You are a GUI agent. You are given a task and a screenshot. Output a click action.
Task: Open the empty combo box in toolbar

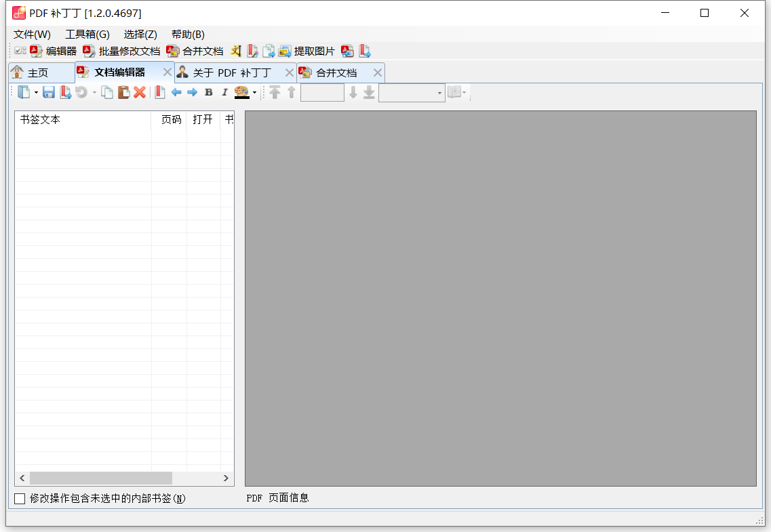pyautogui.click(x=411, y=93)
